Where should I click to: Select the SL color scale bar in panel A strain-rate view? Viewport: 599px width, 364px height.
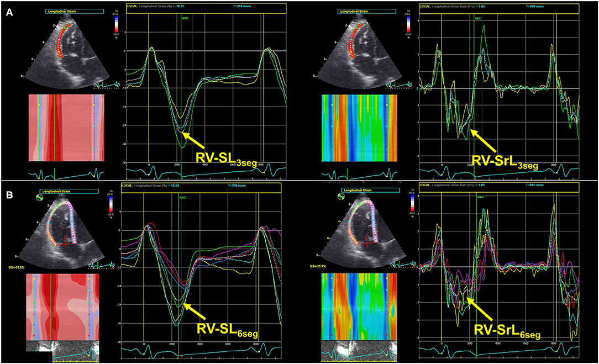[x=409, y=24]
